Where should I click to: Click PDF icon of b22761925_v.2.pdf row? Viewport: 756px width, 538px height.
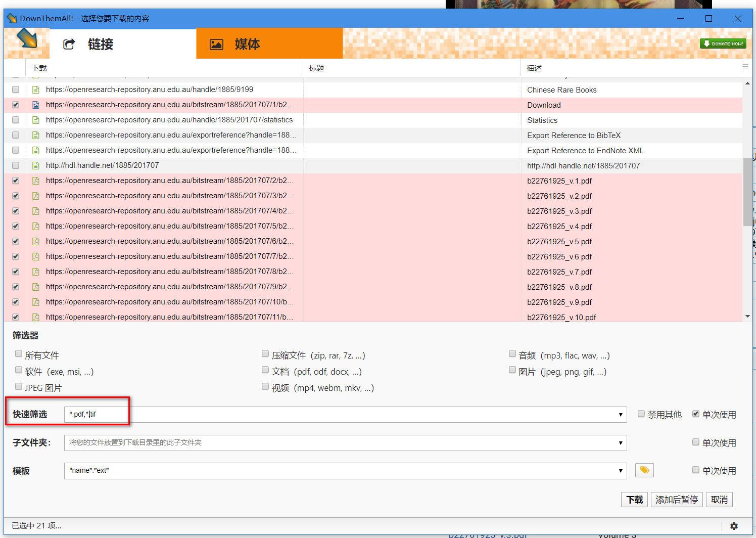click(36, 196)
